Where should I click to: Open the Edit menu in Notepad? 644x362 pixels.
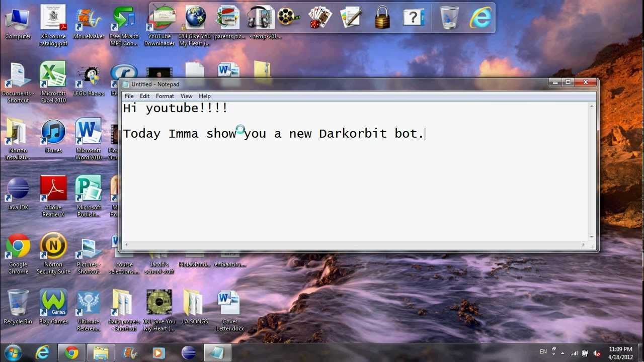tap(145, 96)
